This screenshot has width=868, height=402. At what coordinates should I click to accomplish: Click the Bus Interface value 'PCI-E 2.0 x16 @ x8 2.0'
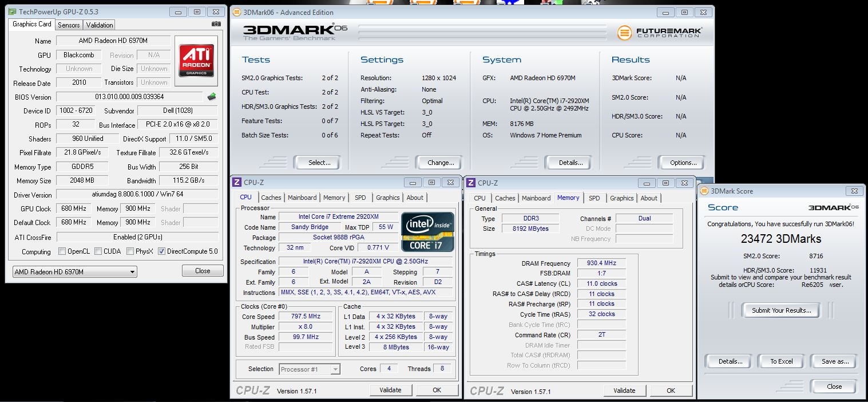pyautogui.click(x=178, y=125)
